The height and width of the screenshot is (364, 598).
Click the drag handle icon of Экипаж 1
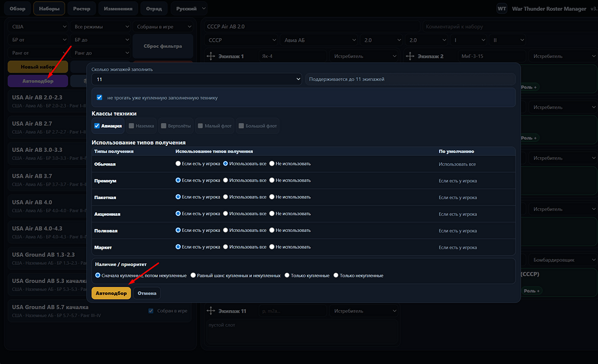coord(211,56)
